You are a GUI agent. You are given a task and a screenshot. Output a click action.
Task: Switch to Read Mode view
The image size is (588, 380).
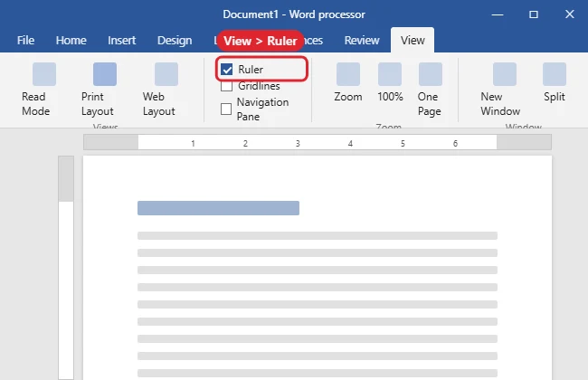(x=37, y=90)
